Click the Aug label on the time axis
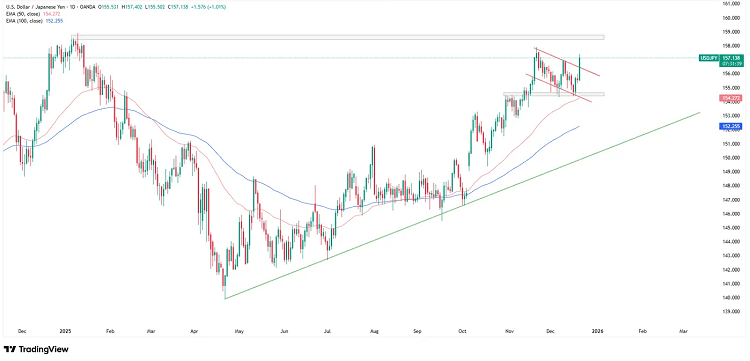750x361 pixels. point(375,330)
